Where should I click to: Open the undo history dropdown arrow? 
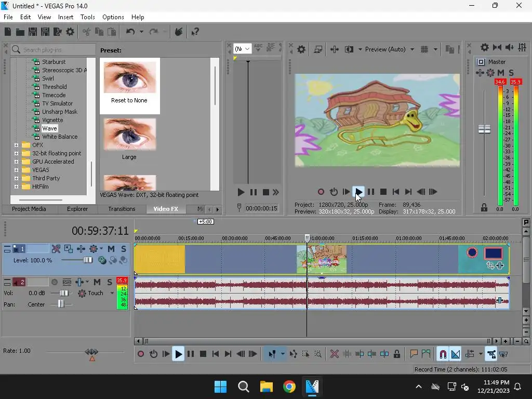[x=141, y=32]
